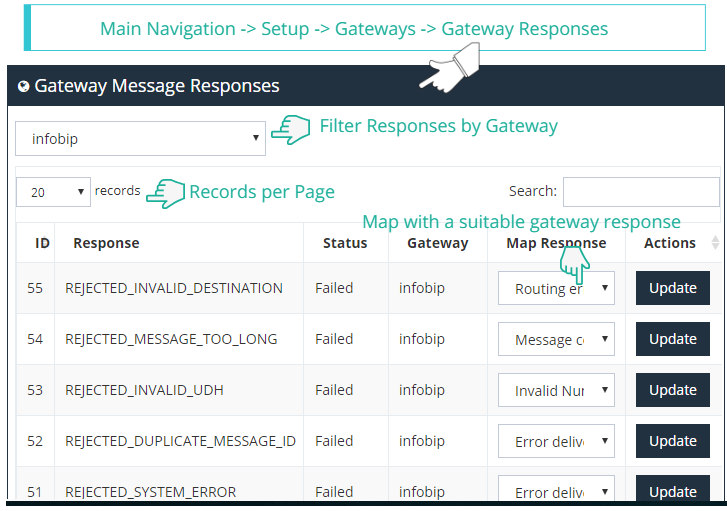Click the hand icon pointing at Map Response
Image resolution: width=727 pixels, height=511 pixels.
coord(574,264)
